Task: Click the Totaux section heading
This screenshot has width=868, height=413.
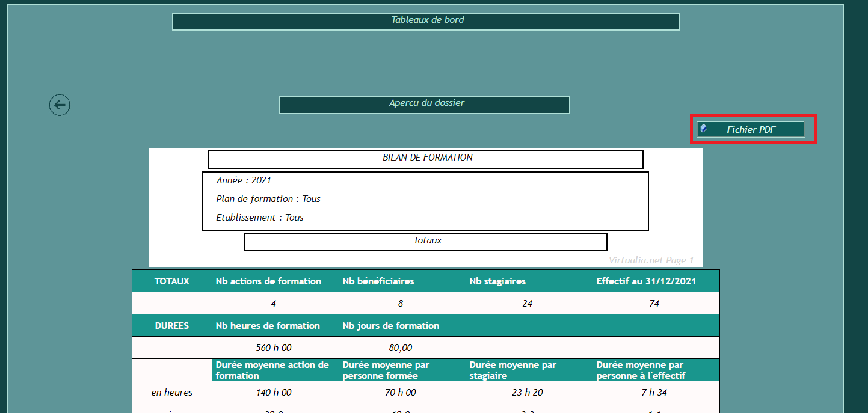Action: point(426,242)
